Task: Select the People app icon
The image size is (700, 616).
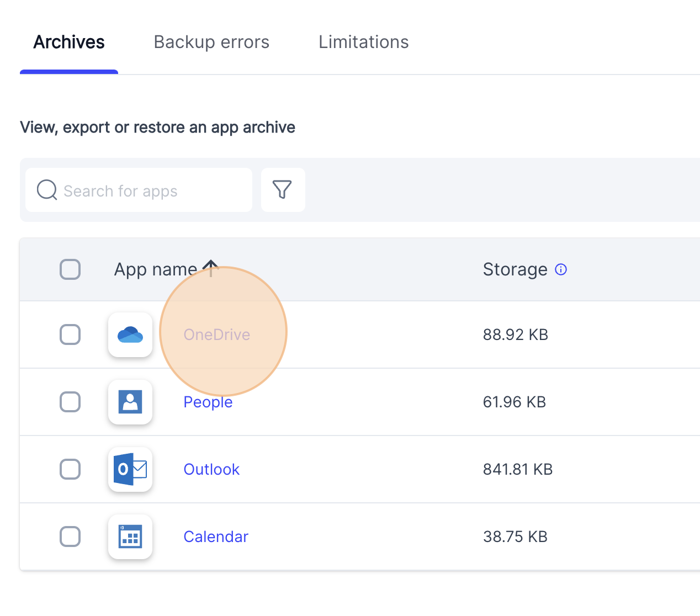Action: coord(130,402)
